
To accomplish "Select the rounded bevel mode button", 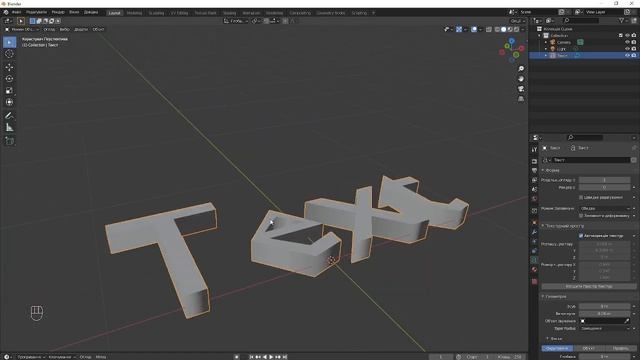I will tap(557, 348).
